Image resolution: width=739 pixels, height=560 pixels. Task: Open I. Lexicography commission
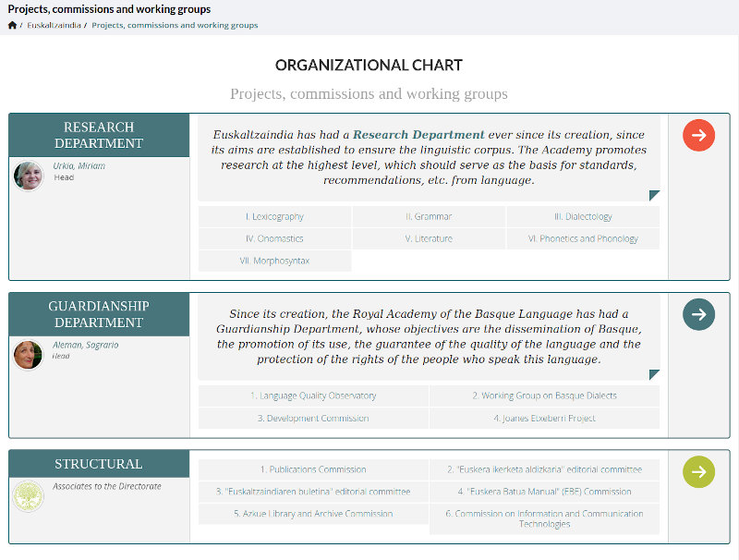pos(274,217)
